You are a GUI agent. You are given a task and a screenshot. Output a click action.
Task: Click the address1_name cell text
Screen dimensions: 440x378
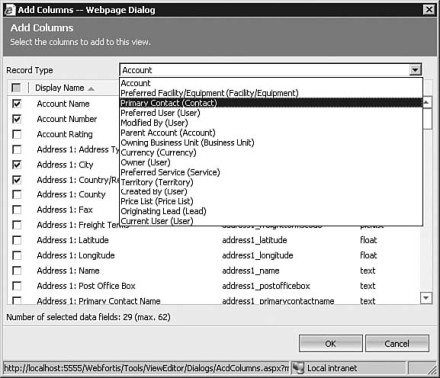point(250,271)
